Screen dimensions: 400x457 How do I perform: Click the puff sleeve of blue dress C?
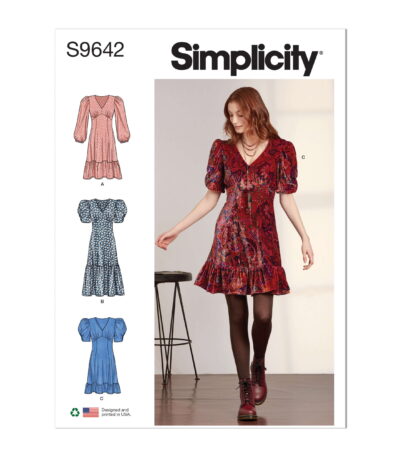tap(84, 330)
